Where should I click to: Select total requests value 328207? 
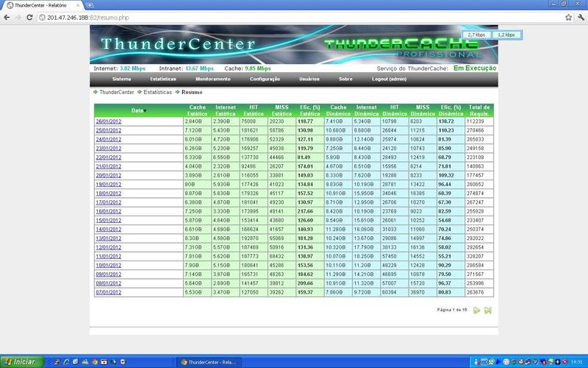tap(475, 256)
